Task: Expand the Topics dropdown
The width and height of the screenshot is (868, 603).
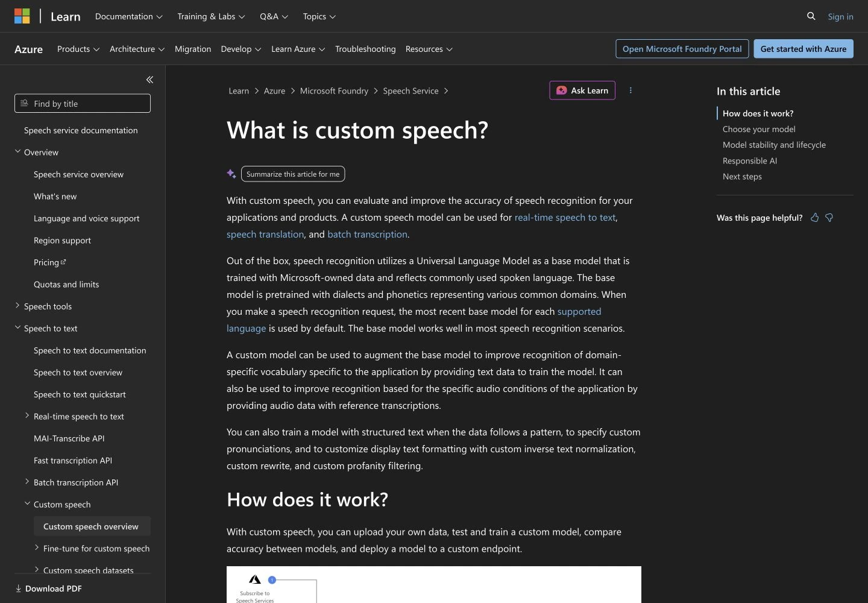Action: pyautogui.click(x=319, y=16)
